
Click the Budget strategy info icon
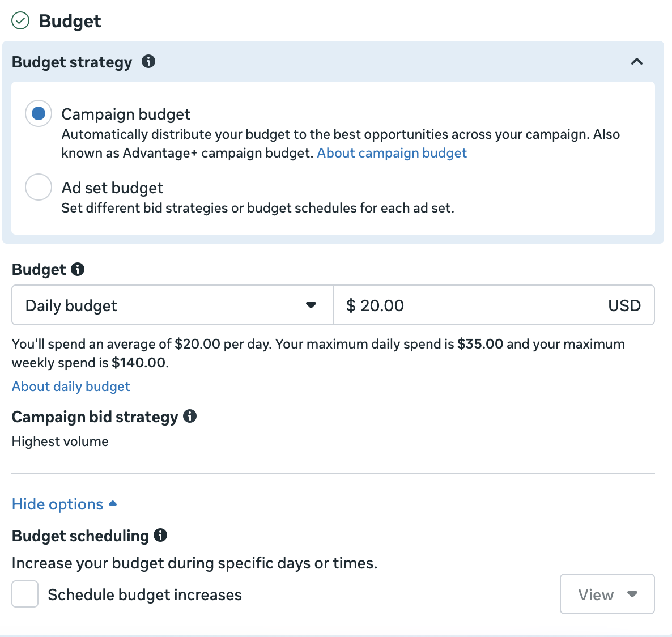pos(149,62)
